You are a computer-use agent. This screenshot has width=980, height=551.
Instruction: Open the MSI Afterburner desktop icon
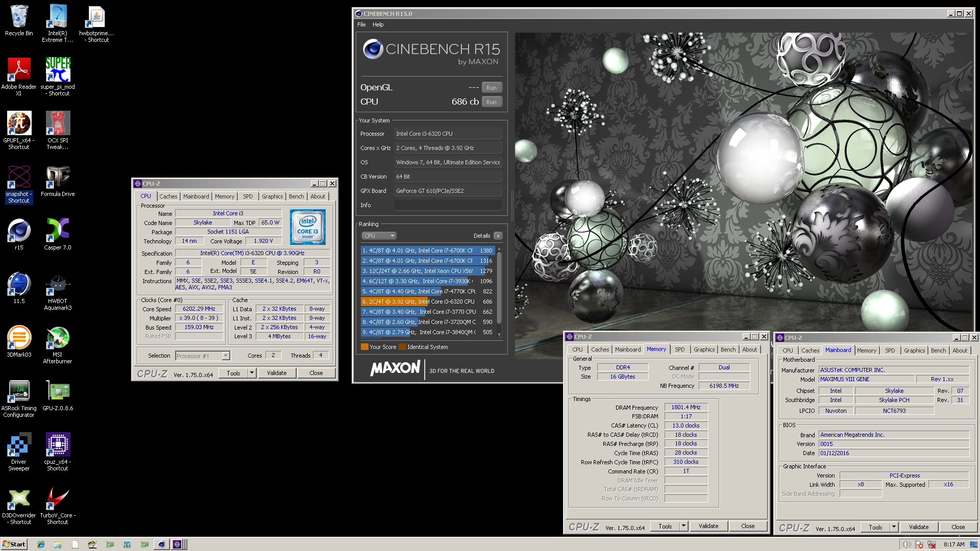(x=58, y=345)
